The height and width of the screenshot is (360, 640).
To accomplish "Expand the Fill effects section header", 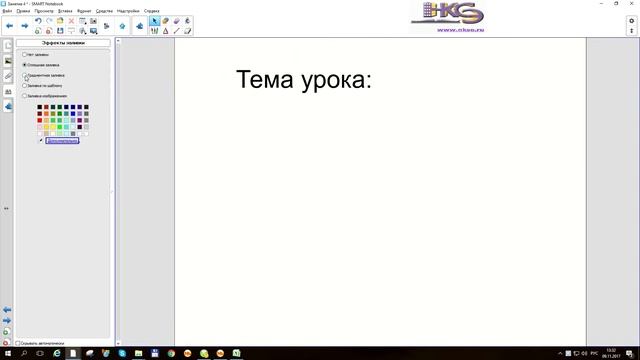I will [63, 43].
